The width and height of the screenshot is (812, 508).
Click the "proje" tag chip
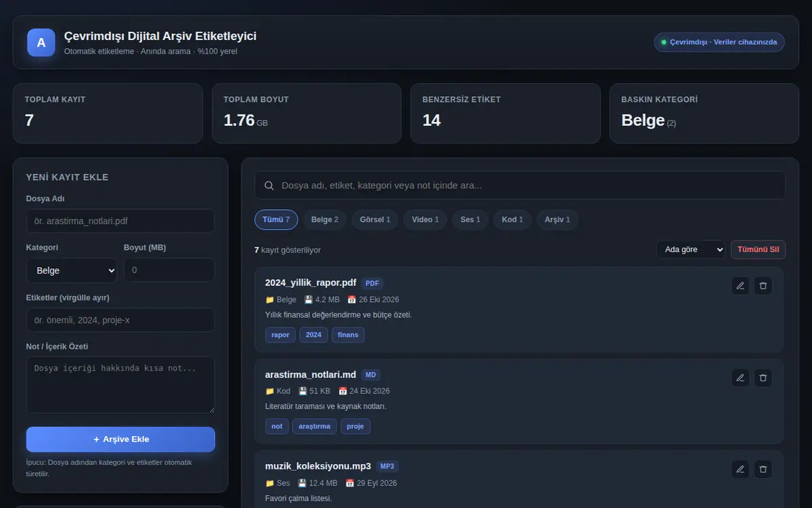pyautogui.click(x=355, y=426)
